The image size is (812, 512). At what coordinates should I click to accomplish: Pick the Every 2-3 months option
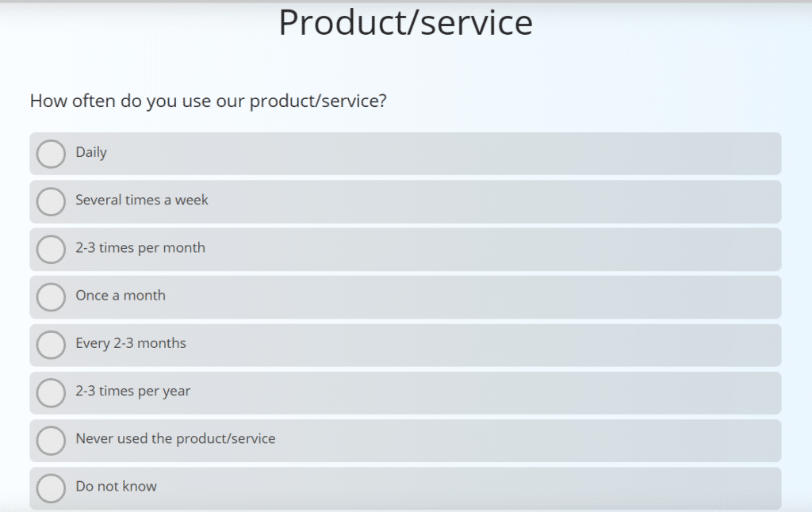click(x=51, y=345)
